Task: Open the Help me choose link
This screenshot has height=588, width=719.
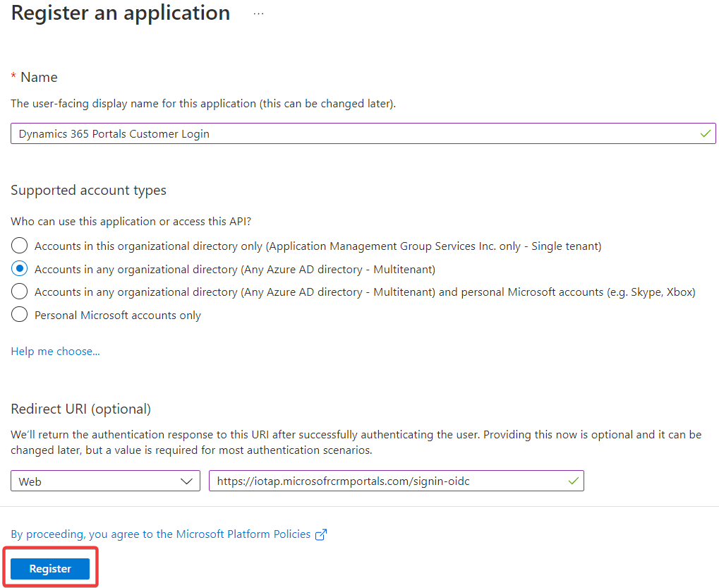Action: pos(56,352)
